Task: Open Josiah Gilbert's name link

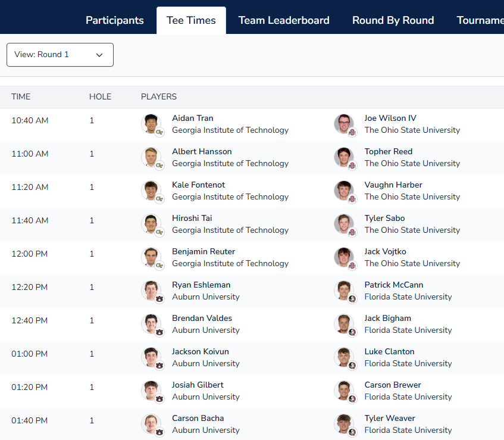Action: pos(198,385)
